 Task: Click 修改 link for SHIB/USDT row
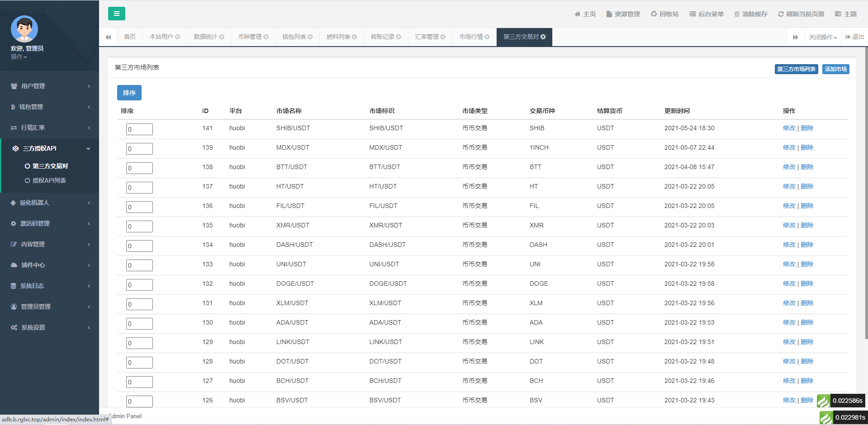[789, 128]
